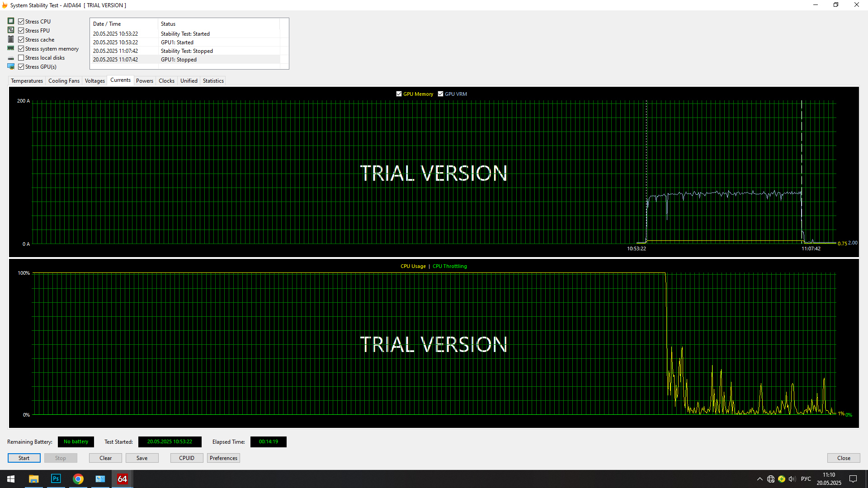
Task: Switch to the Unified tab
Action: 189,81
